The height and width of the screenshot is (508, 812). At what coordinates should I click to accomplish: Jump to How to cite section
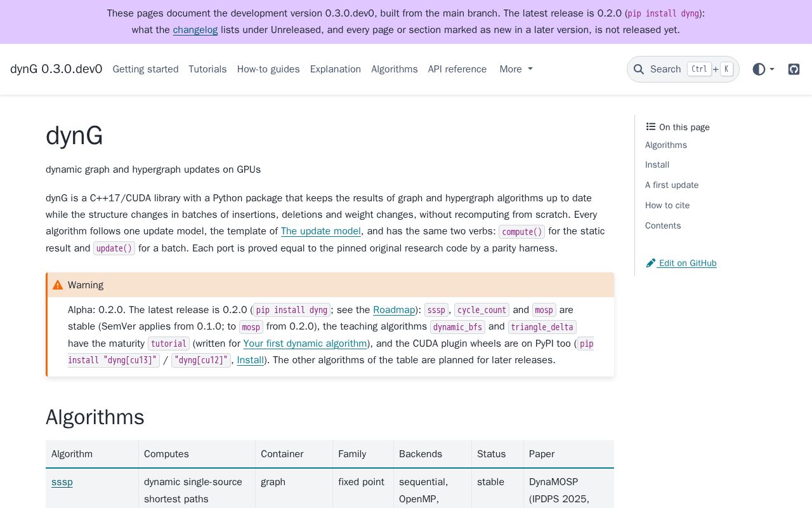click(x=667, y=205)
